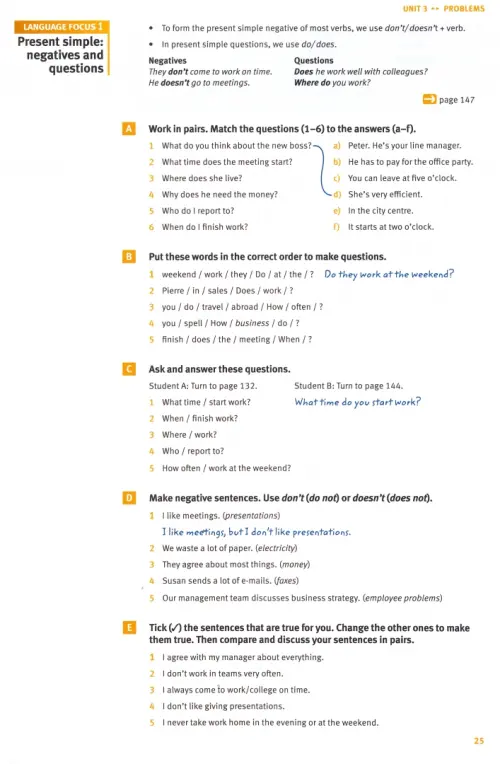Click 'Student B: Turn to page 144'
Image resolution: width=500 pixels, height=764 pixels.
click(348, 385)
